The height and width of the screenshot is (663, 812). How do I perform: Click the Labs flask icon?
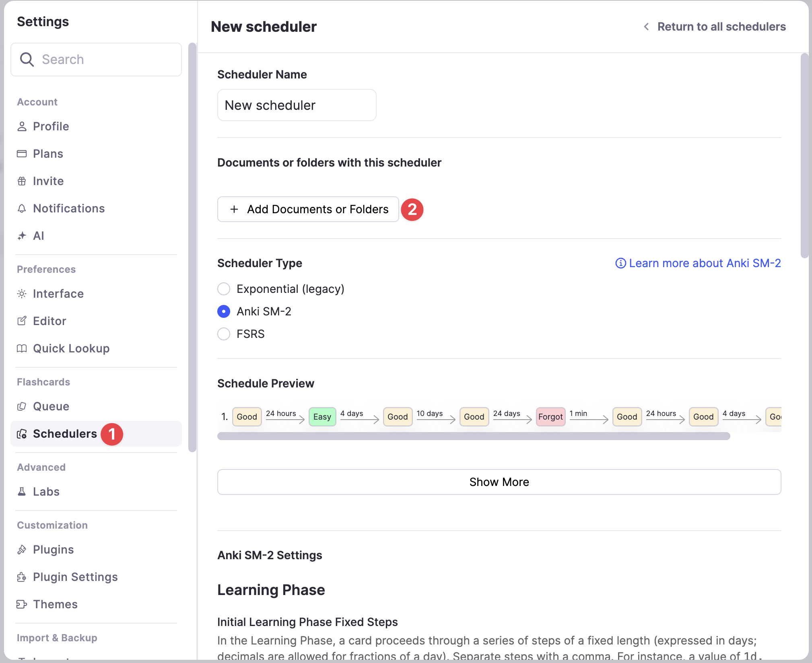pos(22,492)
